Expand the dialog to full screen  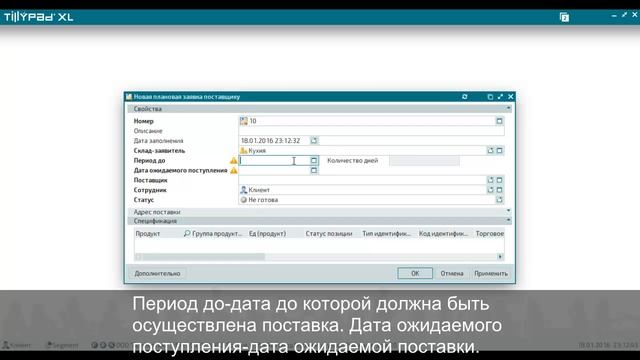point(500,97)
